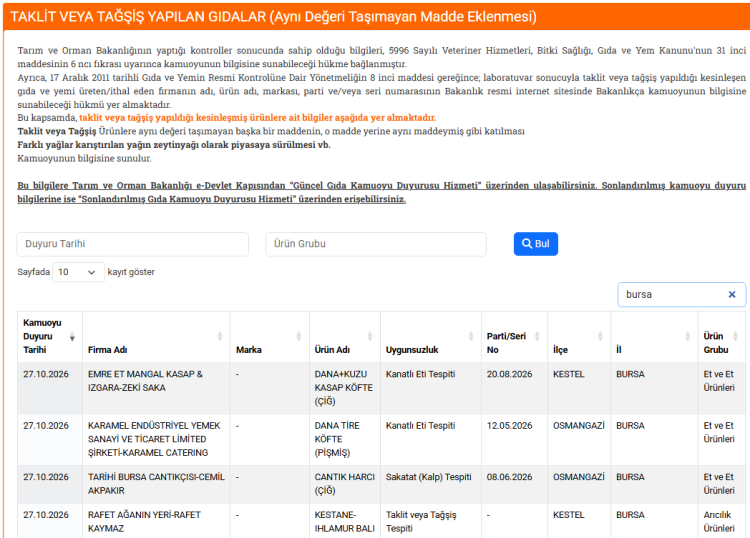The height and width of the screenshot is (538, 750).
Task: Click the KESTANE-IHLAMUR BALI product cell
Action: (x=344, y=521)
